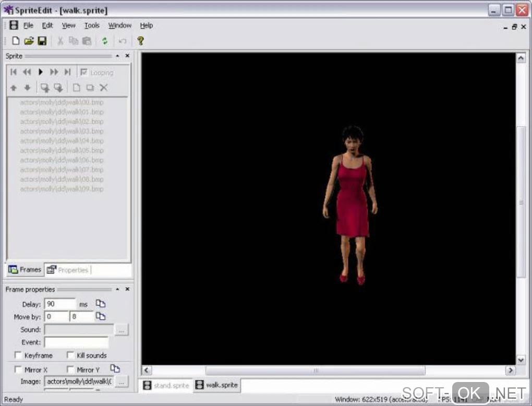This screenshot has width=532, height=406.
Task: Select frame walk\07.bmp in list
Action: point(62,170)
